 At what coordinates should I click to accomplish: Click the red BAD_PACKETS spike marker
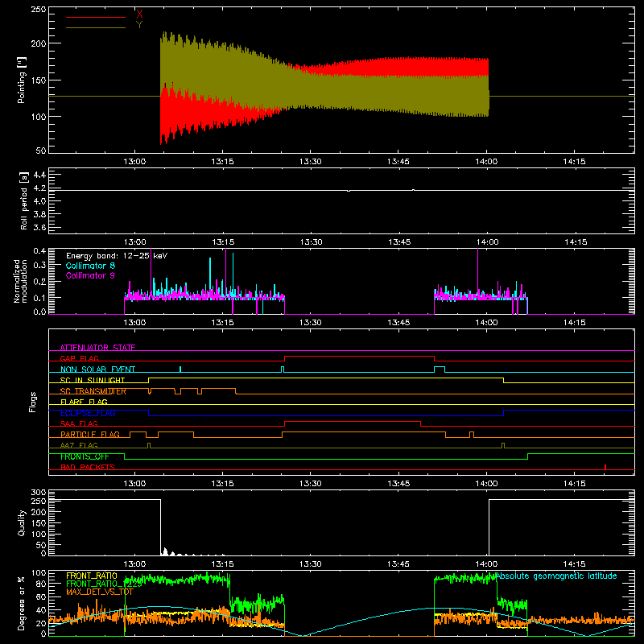point(605,467)
